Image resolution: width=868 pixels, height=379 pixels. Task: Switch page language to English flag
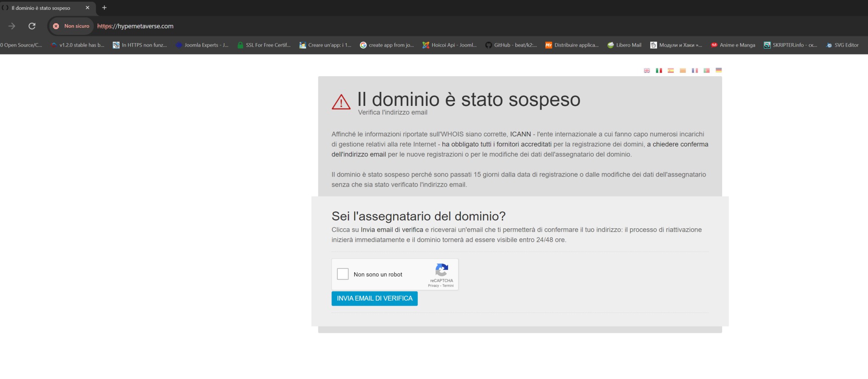click(647, 71)
